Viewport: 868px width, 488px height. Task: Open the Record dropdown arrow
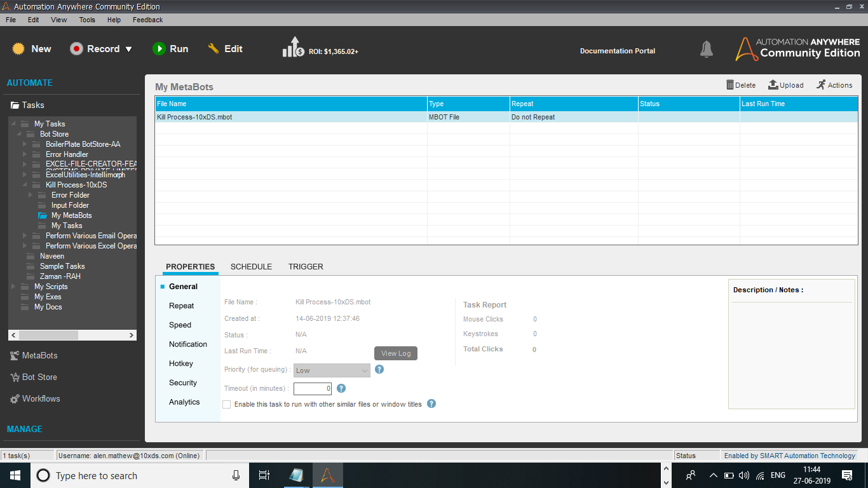pos(128,50)
